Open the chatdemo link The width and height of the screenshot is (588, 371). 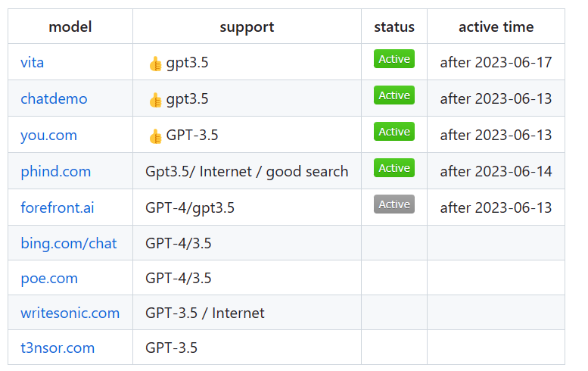54,98
